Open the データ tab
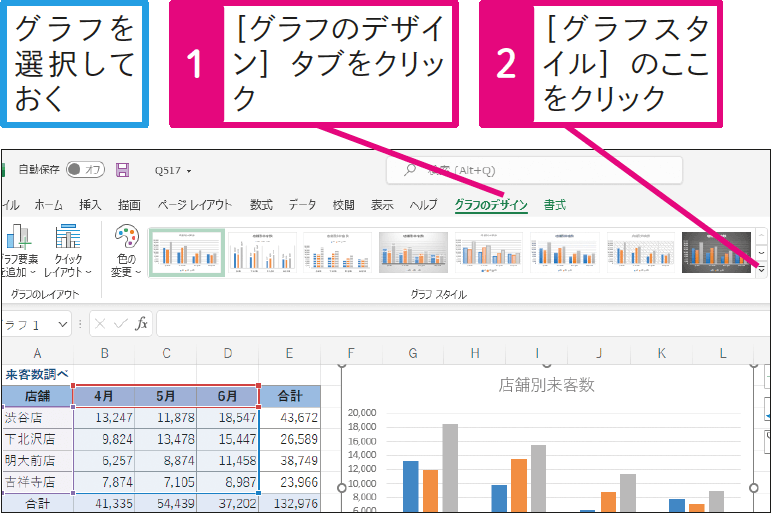 pyautogui.click(x=302, y=205)
